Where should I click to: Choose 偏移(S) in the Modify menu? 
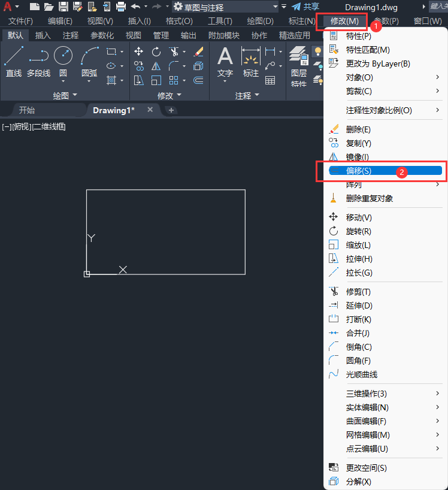click(385, 171)
